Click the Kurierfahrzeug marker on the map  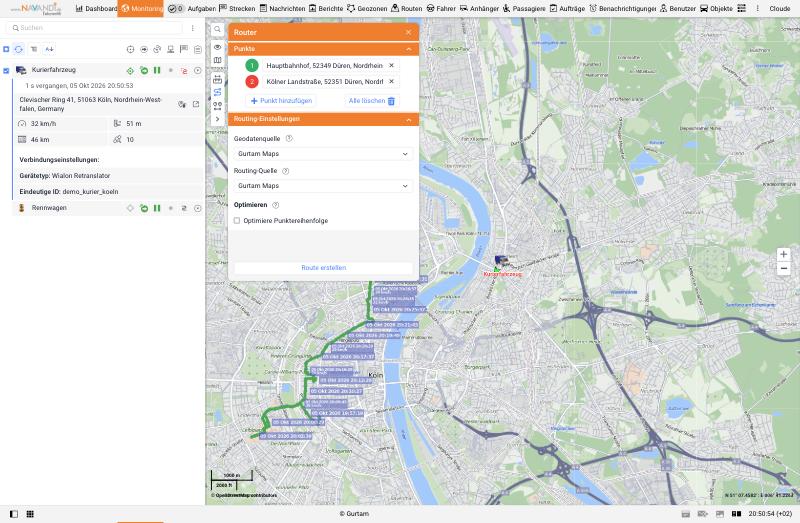[502, 260]
